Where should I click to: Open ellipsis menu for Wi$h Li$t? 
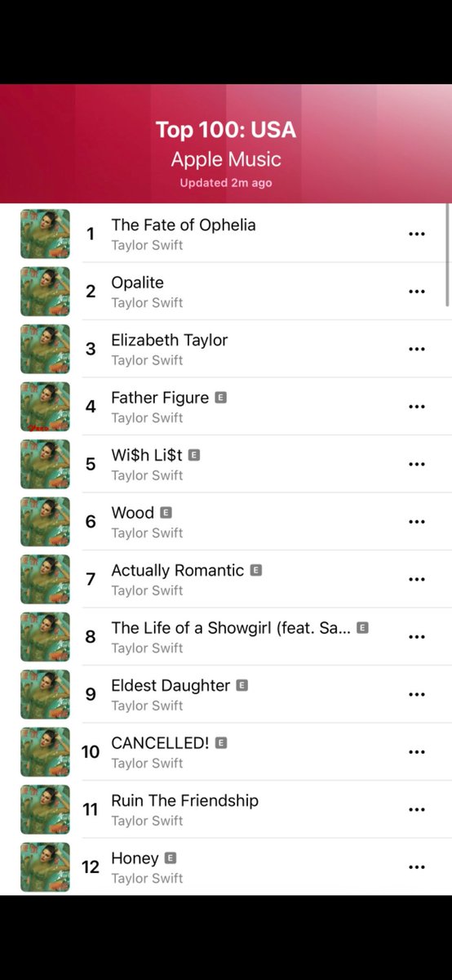(x=417, y=464)
